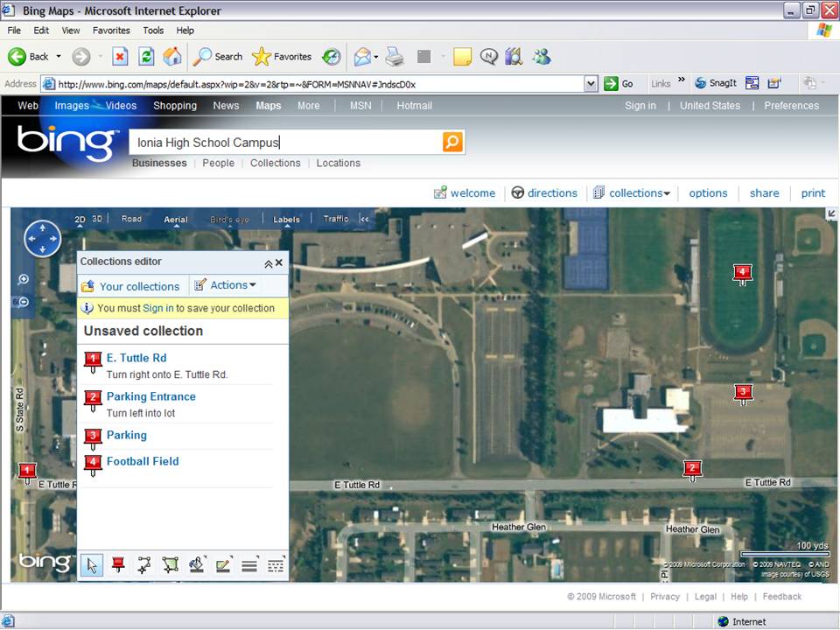The image size is (840, 630).
Task: Click the Go button beside the address bar
Action: (x=619, y=84)
